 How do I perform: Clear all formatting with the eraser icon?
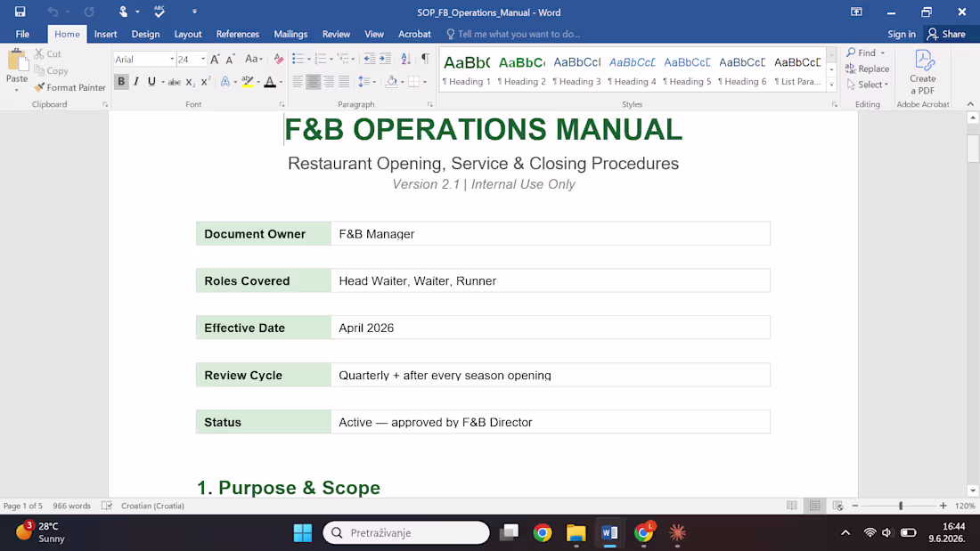coord(279,60)
